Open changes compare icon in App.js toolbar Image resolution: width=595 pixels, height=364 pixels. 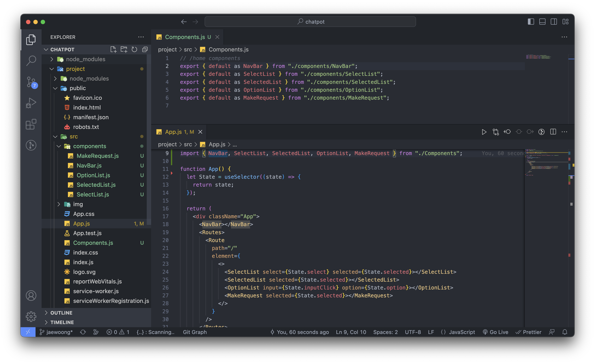pos(496,132)
